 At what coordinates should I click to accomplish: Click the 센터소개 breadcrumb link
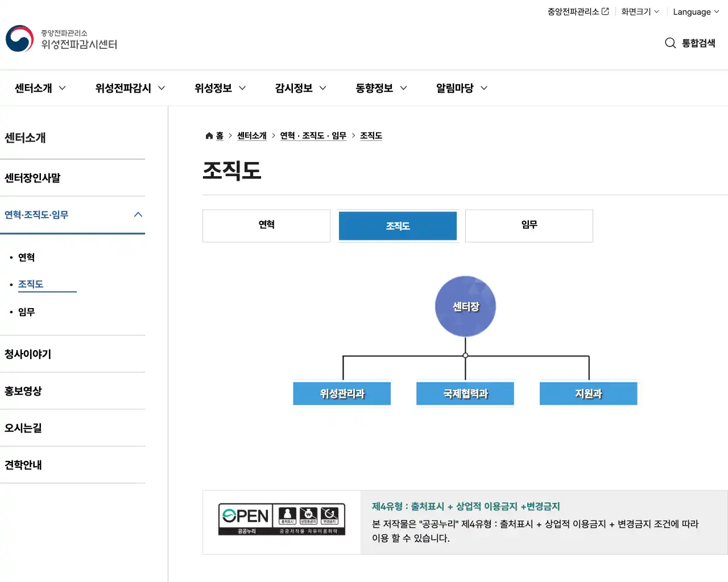point(252,135)
